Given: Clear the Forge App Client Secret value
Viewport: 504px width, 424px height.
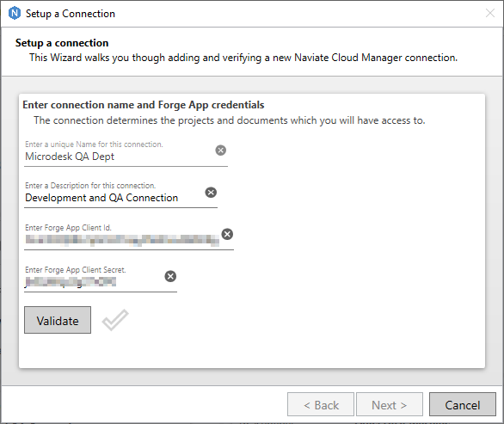Looking at the screenshot, I should point(170,276).
